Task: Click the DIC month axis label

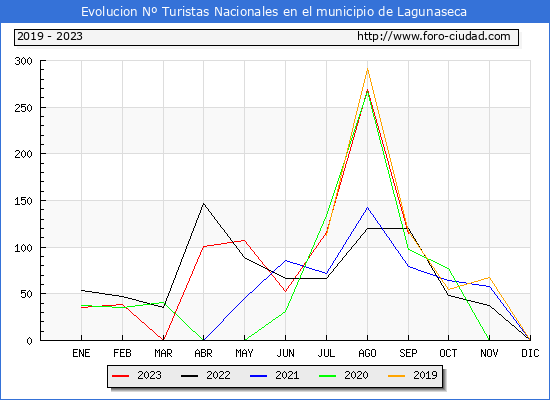Action: (530, 353)
